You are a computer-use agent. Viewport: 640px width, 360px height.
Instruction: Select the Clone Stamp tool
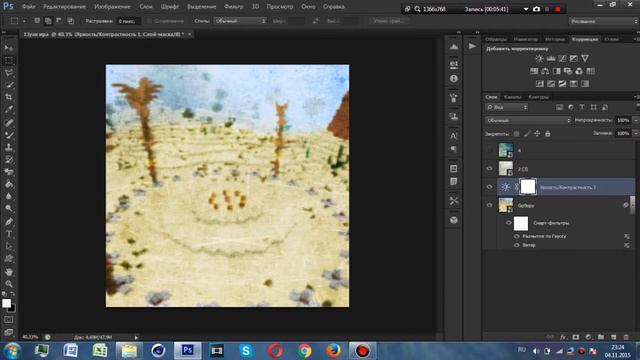click(x=9, y=147)
